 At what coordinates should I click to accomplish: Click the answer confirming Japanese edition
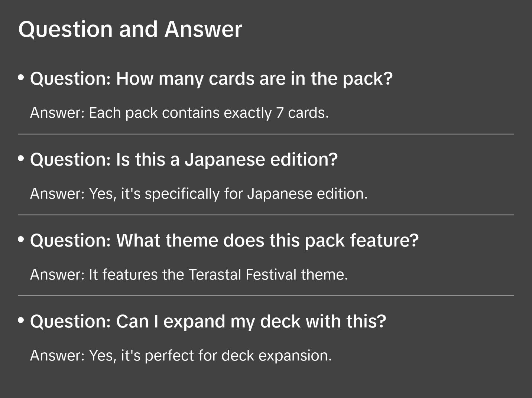[198, 194]
